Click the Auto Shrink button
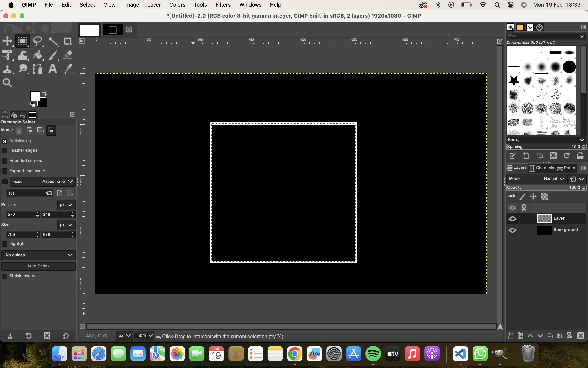 (38, 266)
